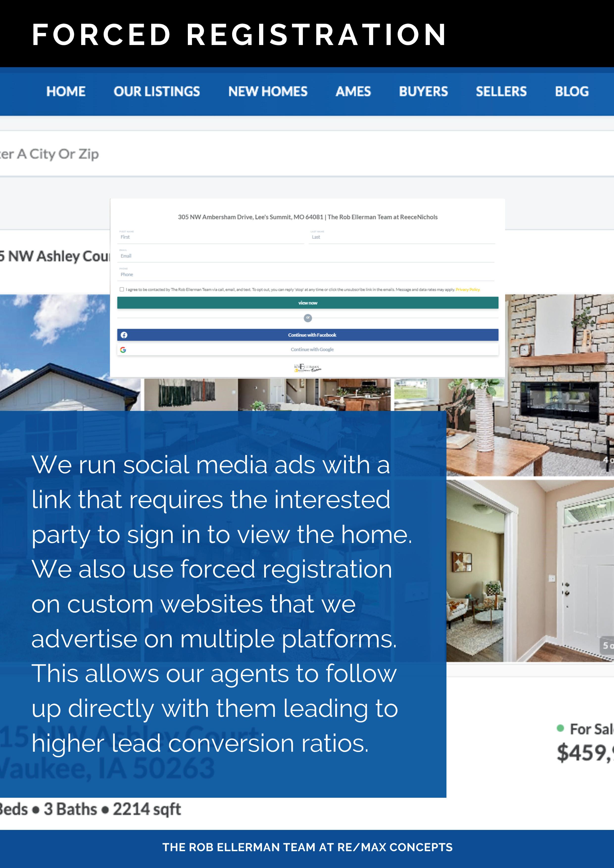Screen dimensions: 614x868
Task: Go to NEW HOMES in the navigation
Action: (268, 92)
